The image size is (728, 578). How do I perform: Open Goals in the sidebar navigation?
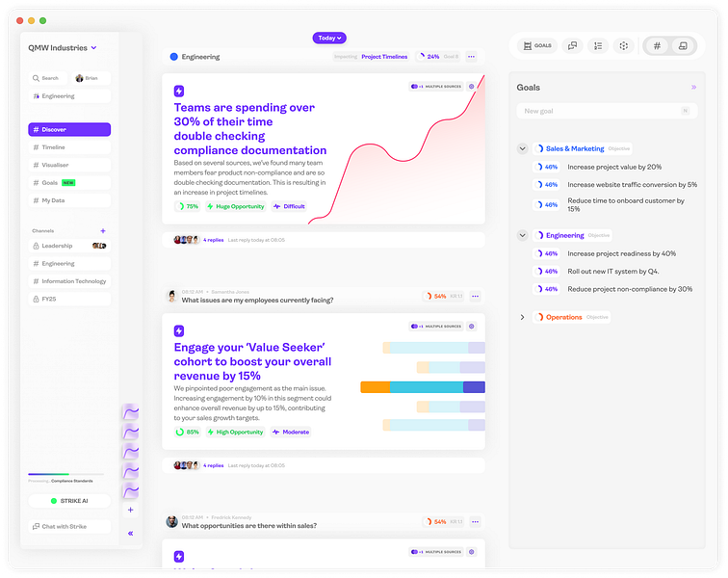coord(69,183)
